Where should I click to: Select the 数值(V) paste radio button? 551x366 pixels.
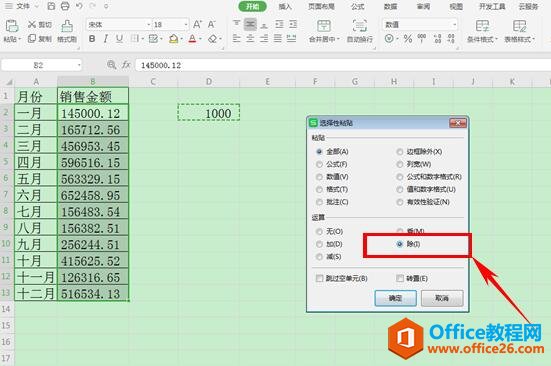coord(319,177)
